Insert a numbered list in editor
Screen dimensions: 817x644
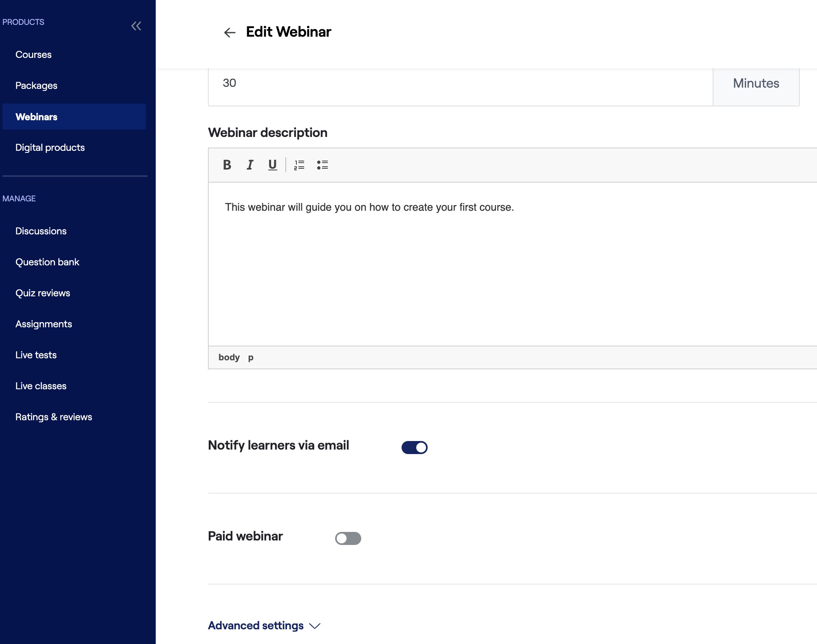pyautogui.click(x=299, y=165)
